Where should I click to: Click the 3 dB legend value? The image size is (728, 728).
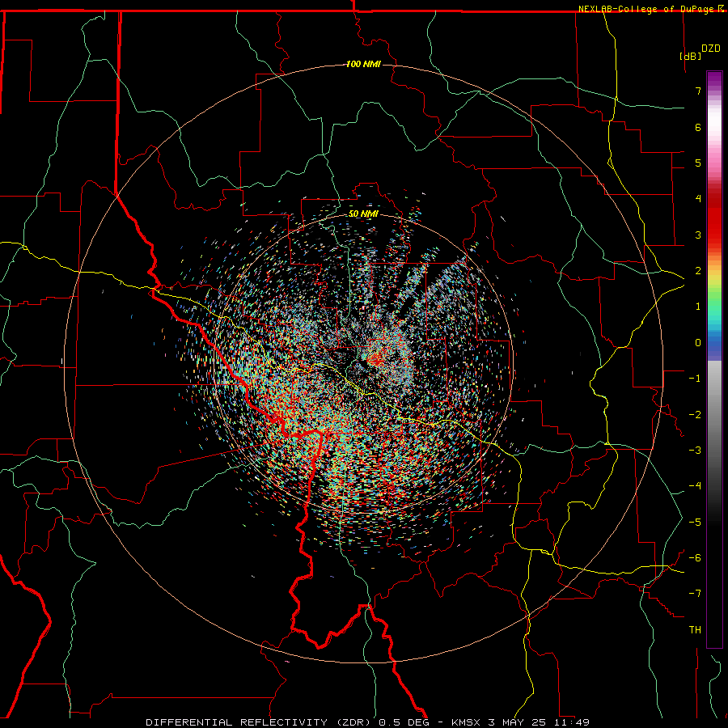click(x=698, y=235)
